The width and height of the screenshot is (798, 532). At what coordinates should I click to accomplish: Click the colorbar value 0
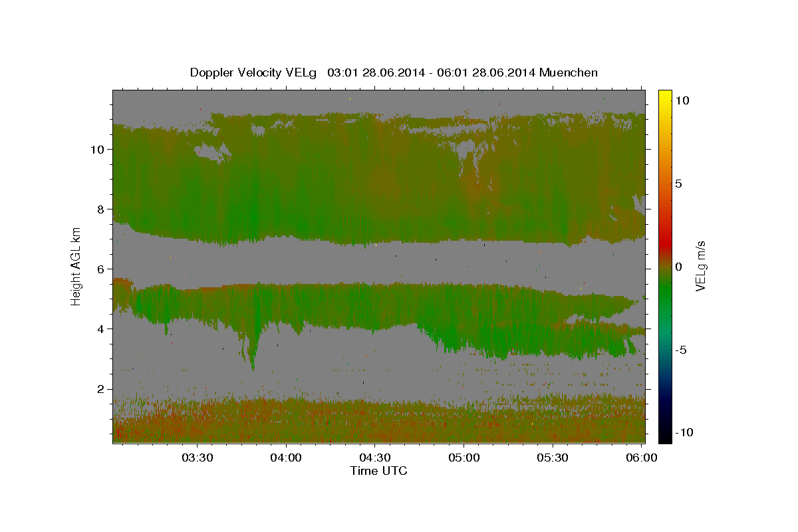678,266
